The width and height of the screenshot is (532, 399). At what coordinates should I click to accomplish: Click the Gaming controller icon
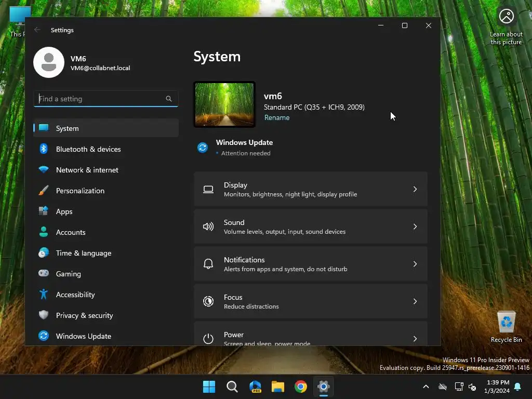tap(44, 273)
